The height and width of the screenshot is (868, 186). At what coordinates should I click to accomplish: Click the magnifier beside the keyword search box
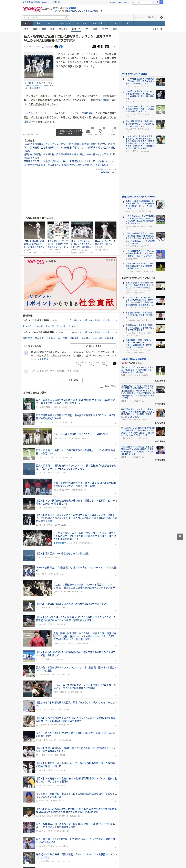click(x=66, y=18)
